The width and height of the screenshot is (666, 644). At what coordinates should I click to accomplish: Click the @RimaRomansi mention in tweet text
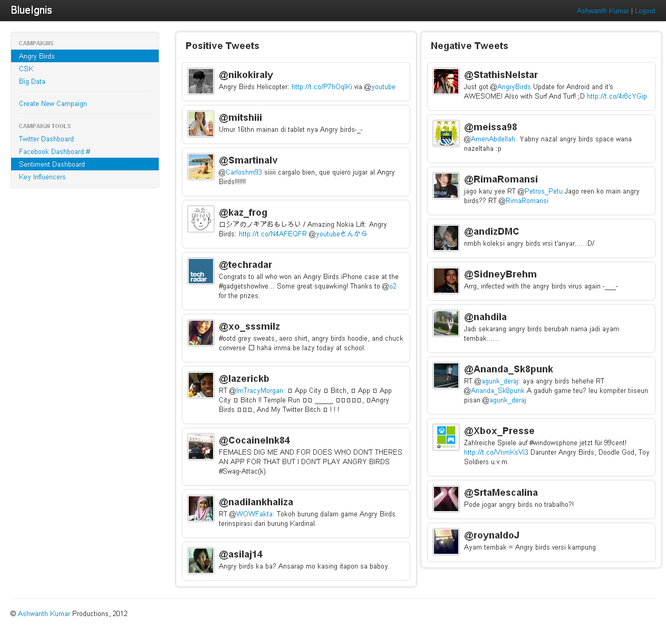point(527,200)
